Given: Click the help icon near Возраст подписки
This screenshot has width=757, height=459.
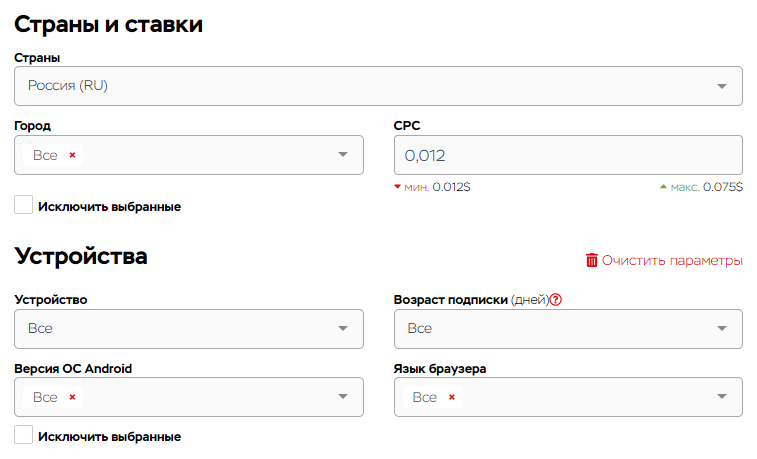Looking at the screenshot, I should [x=556, y=300].
